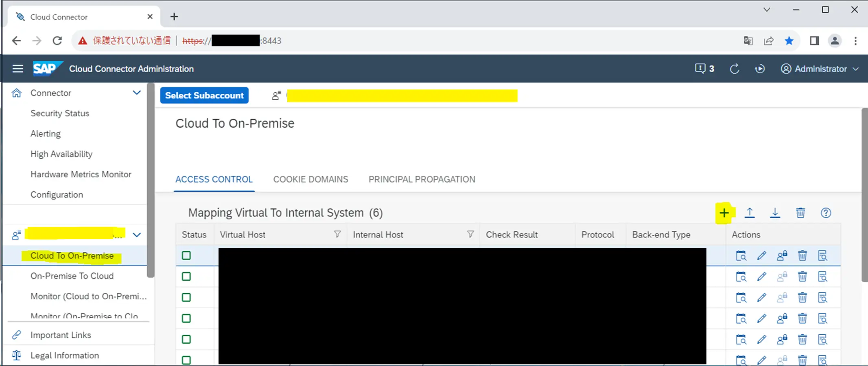Delete the first mapping row
Screen dimensions: 868x366
pyautogui.click(x=802, y=256)
